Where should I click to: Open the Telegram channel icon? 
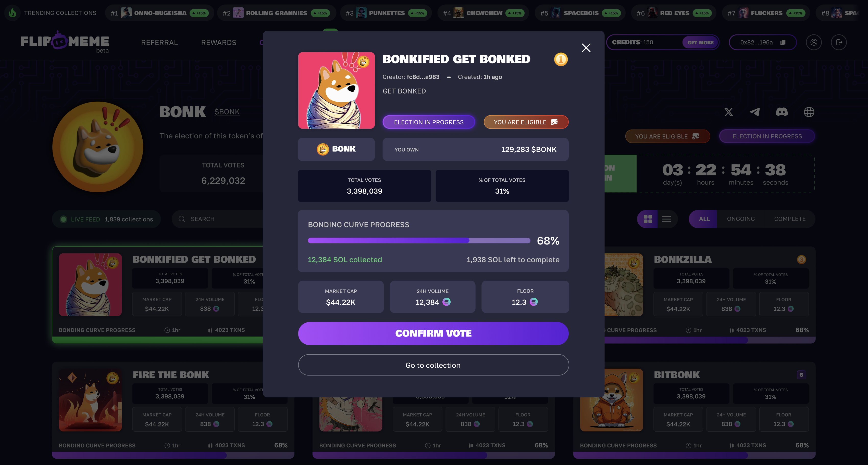[x=754, y=112]
